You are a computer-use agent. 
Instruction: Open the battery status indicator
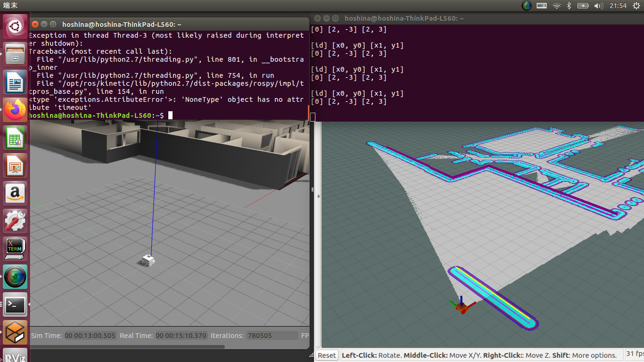pyautogui.click(x=583, y=6)
